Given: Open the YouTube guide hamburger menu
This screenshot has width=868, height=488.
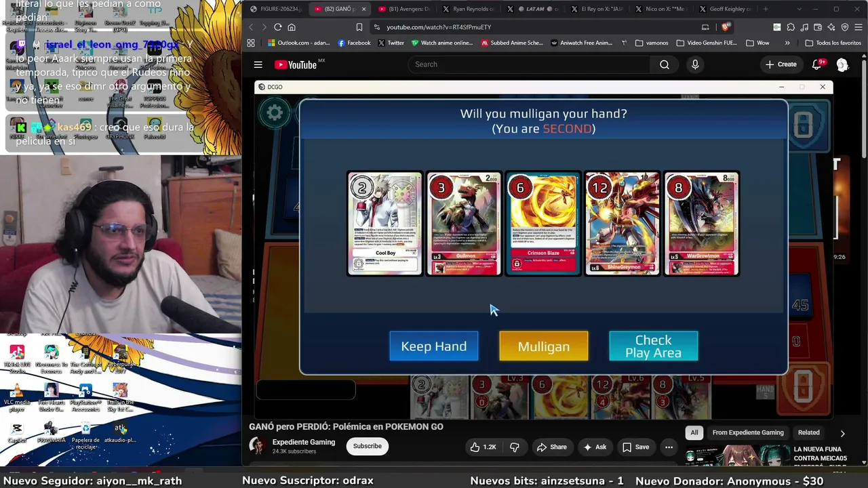Looking at the screenshot, I should click(258, 64).
